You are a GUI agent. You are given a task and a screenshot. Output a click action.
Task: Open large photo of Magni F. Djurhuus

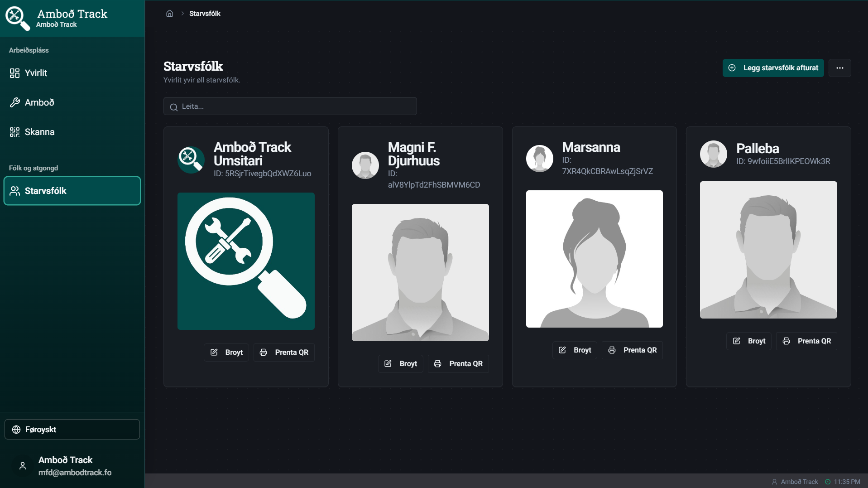[x=420, y=272]
